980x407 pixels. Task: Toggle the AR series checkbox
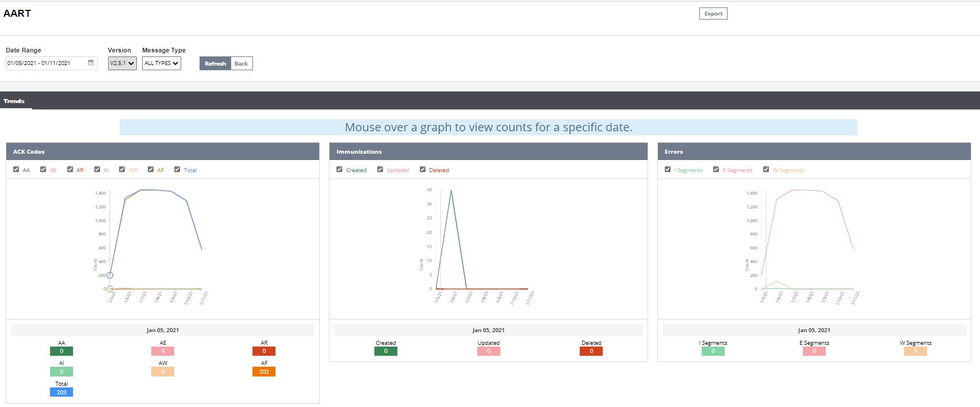pos(70,169)
